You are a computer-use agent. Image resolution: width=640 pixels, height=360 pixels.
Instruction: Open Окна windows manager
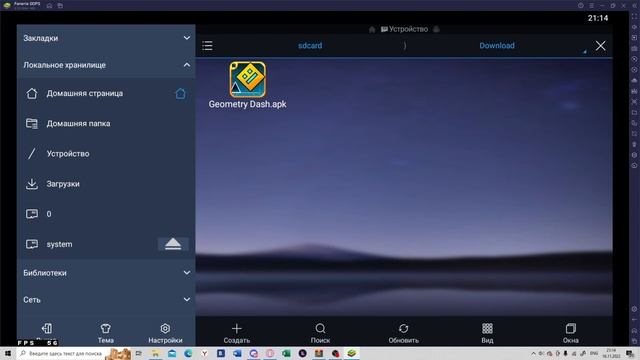571,333
